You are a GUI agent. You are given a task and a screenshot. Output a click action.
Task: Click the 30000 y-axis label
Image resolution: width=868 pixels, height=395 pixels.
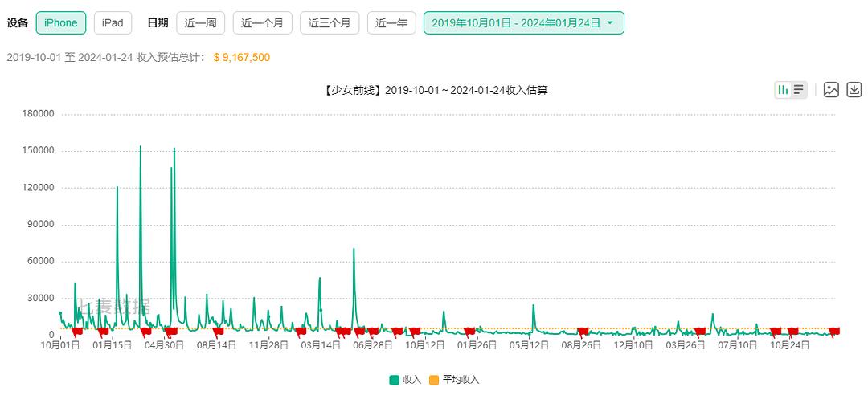point(40,298)
